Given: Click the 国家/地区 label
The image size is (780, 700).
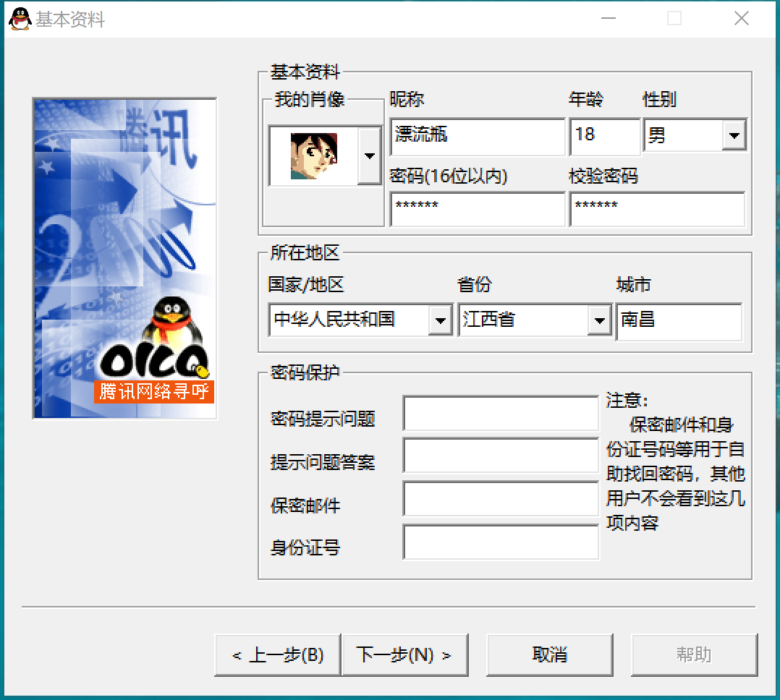Looking at the screenshot, I should 306,284.
